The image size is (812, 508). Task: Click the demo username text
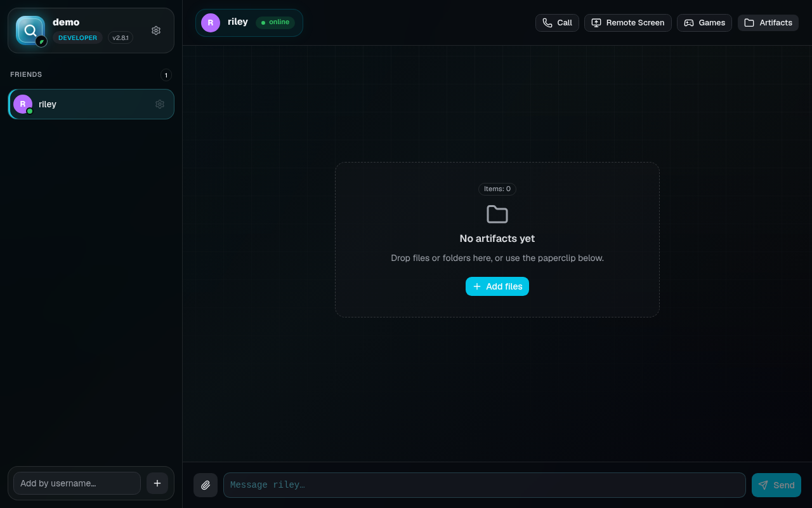tap(66, 22)
